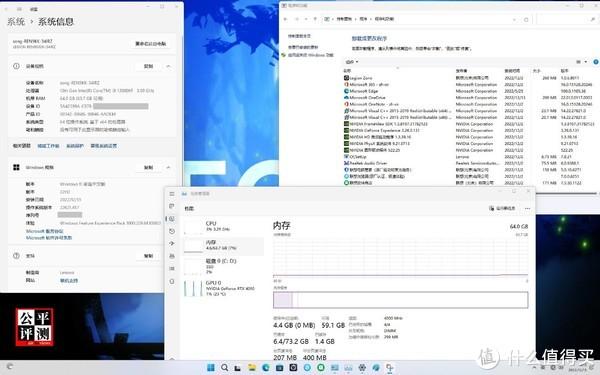Copy device specifications with 复制 button
This screenshot has width=600, height=375.
[148, 66]
